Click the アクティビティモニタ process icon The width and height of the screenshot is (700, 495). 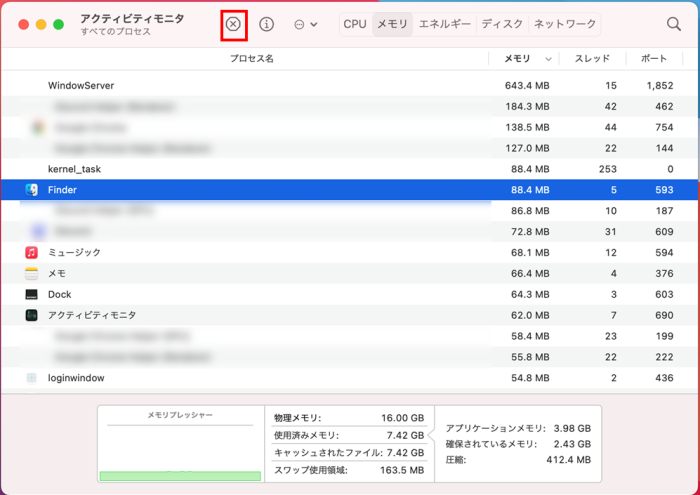coord(32,316)
